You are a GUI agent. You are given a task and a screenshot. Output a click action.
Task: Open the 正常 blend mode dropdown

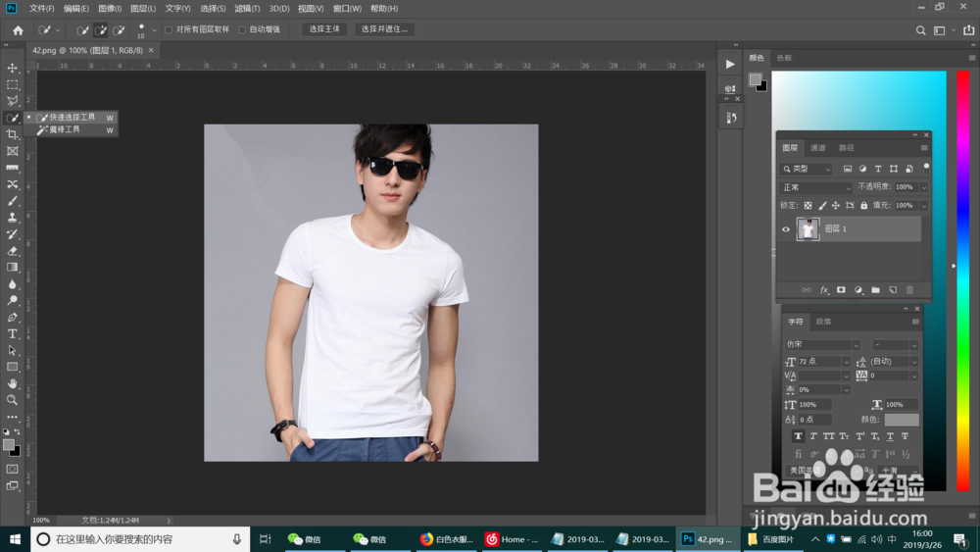click(816, 187)
